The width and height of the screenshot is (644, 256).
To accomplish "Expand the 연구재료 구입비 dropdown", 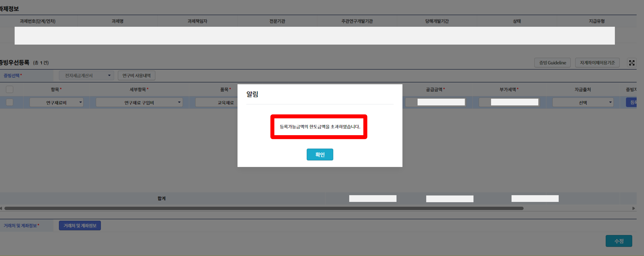I will 139,102.
